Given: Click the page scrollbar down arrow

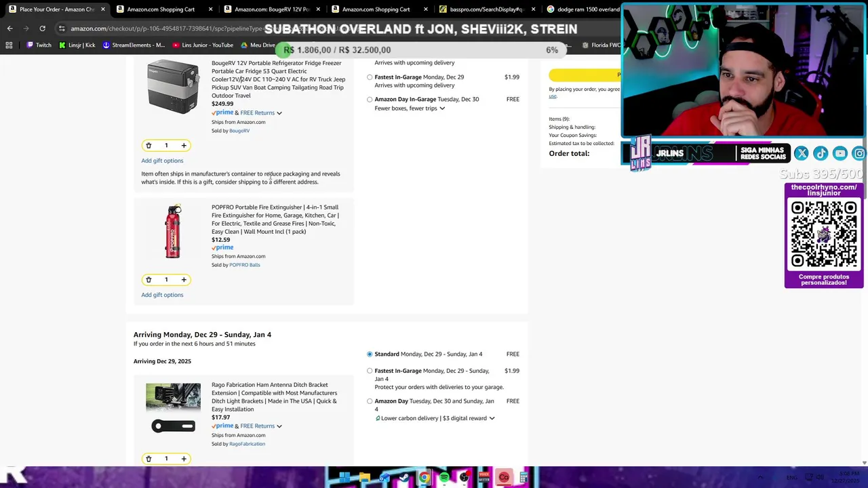Looking at the screenshot, I should pyautogui.click(x=864, y=463).
